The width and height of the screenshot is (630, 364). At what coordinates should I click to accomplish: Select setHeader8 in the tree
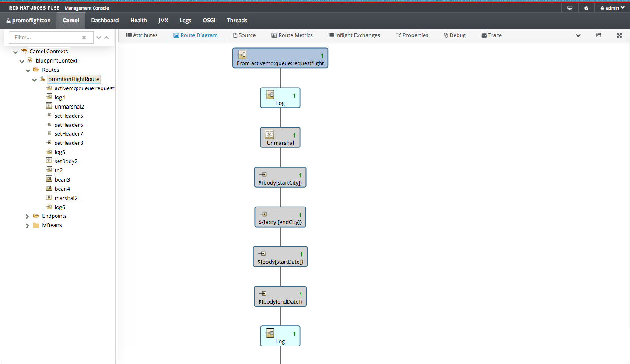[x=69, y=143]
